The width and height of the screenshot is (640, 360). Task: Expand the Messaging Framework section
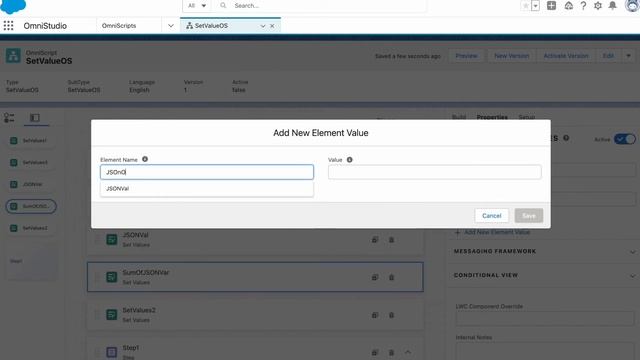(x=545, y=251)
